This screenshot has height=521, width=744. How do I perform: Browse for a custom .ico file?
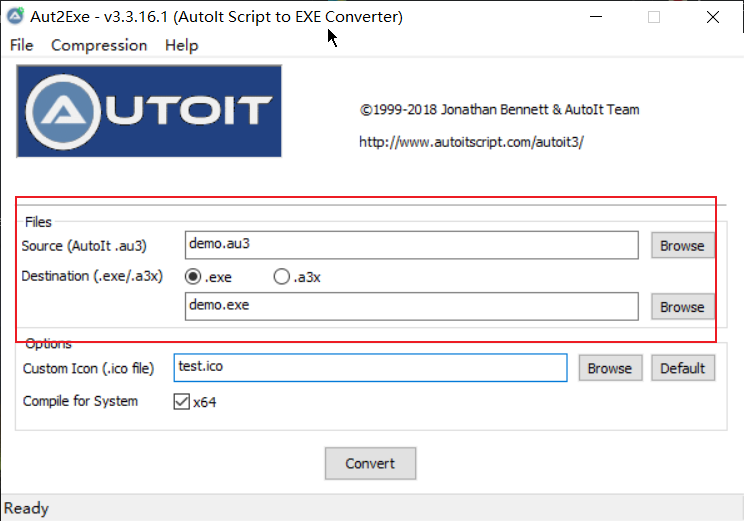coord(610,368)
